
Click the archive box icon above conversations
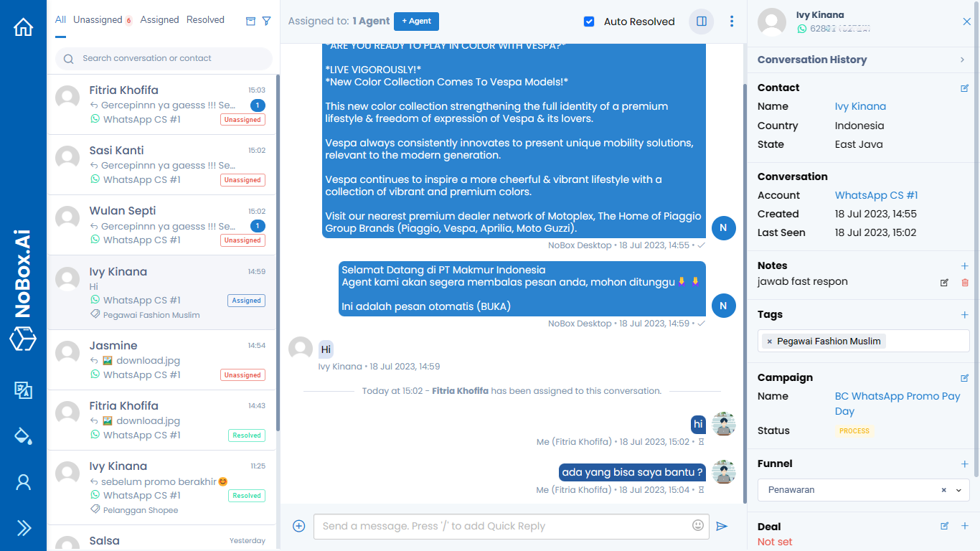click(x=250, y=21)
